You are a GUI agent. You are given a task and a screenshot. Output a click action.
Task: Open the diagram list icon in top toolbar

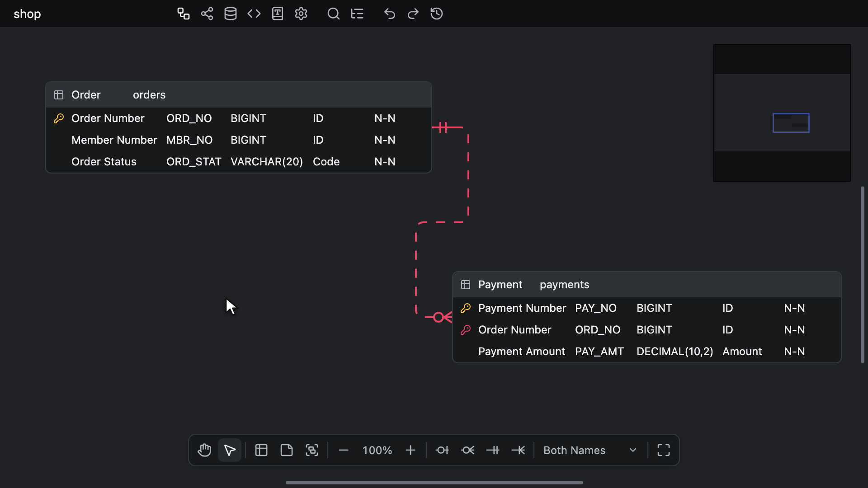[x=183, y=14]
